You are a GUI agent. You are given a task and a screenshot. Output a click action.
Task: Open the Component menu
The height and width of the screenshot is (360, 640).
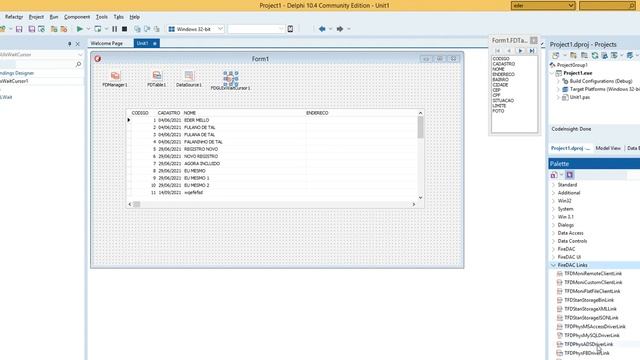coord(77,17)
